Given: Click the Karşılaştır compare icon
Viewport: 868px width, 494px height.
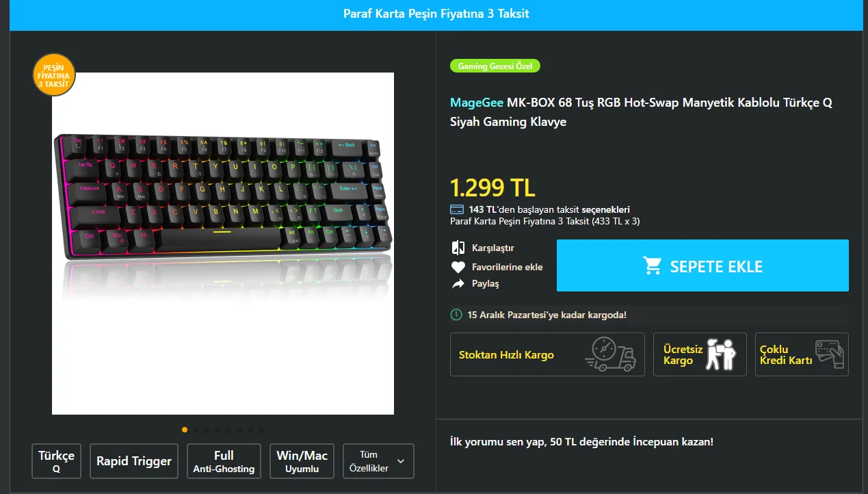Looking at the screenshot, I should coord(458,248).
